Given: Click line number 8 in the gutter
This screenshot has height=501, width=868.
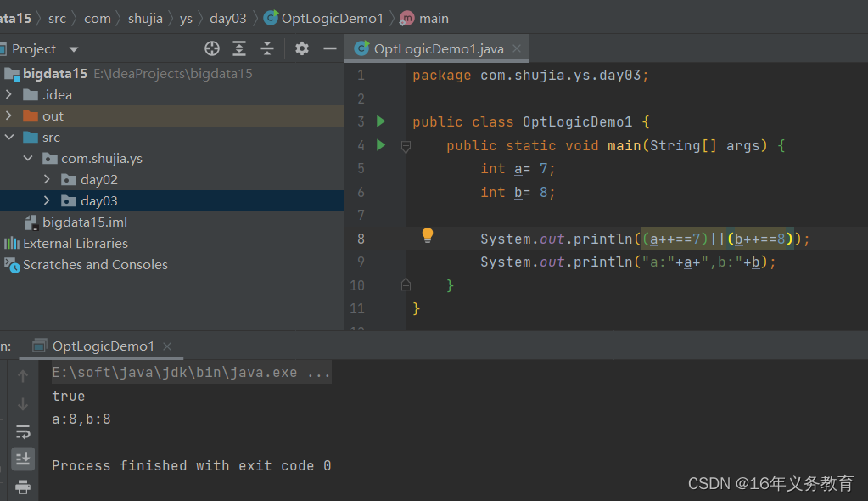Looking at the screenshot, I should point(361,239).
